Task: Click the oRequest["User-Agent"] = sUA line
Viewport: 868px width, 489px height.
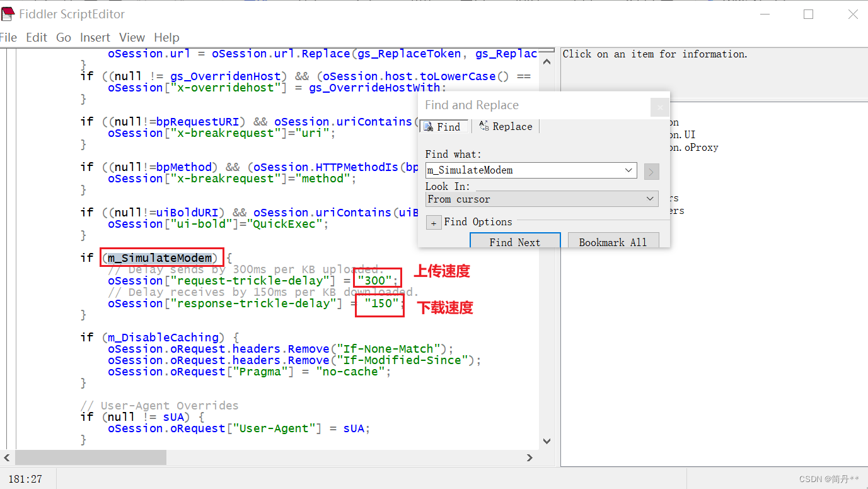Action: click(x=239, y=428)
